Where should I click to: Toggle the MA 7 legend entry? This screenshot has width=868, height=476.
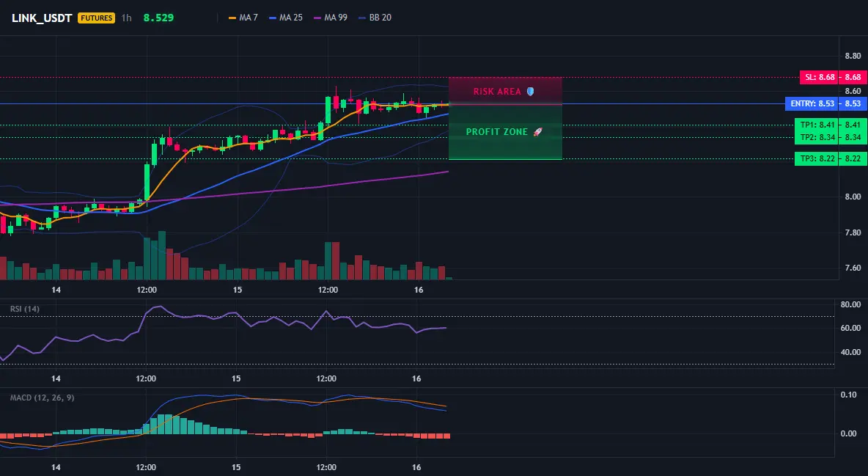click(x=243, y=18)
